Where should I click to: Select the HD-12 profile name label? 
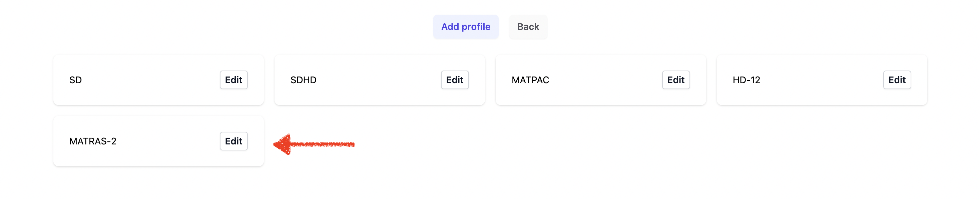tap(746, 80)
